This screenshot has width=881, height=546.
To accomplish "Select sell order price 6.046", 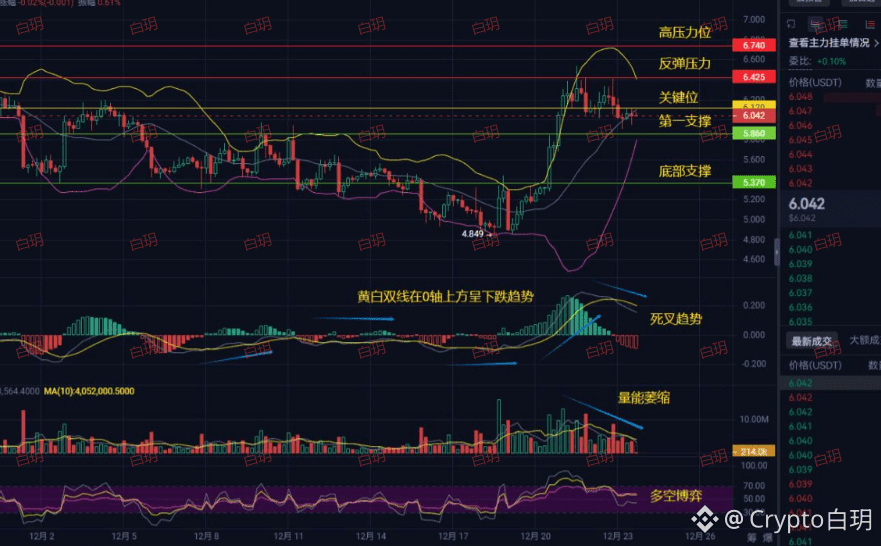I will click(800, 125).
